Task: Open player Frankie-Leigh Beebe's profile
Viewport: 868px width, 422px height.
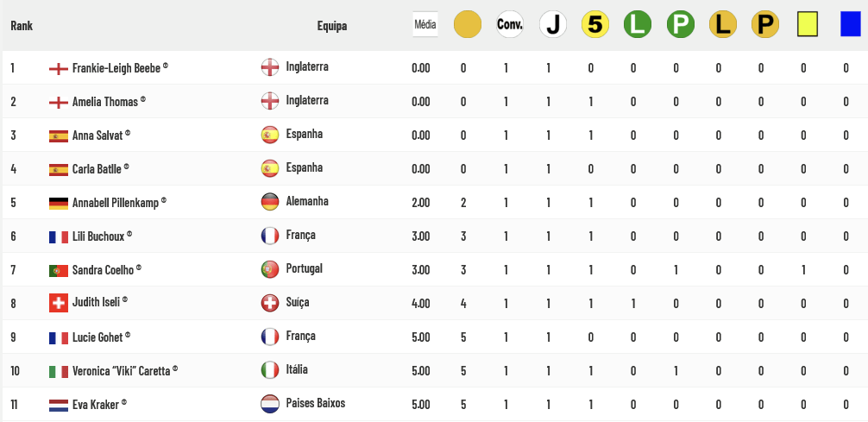Action: [116, 68]
